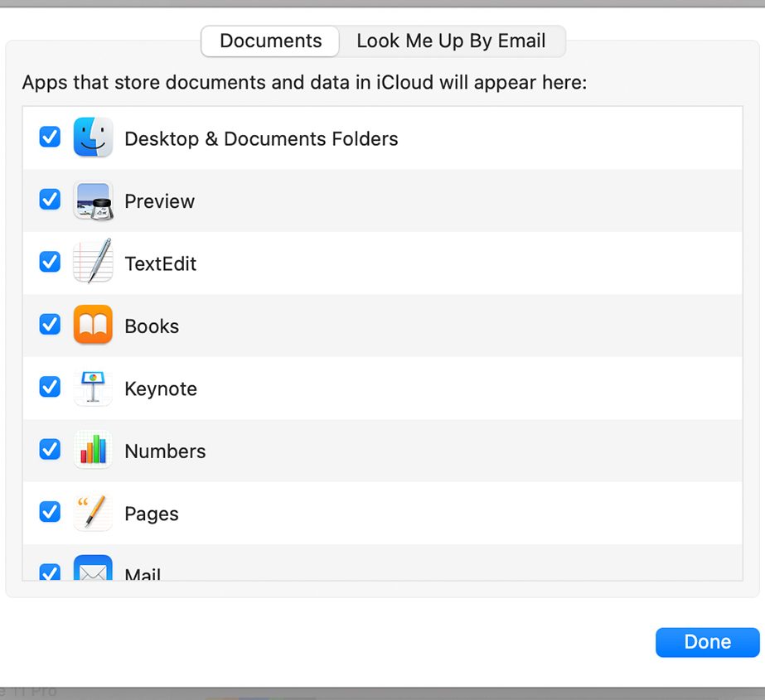Select the Numbers row label

pos(166,451)
